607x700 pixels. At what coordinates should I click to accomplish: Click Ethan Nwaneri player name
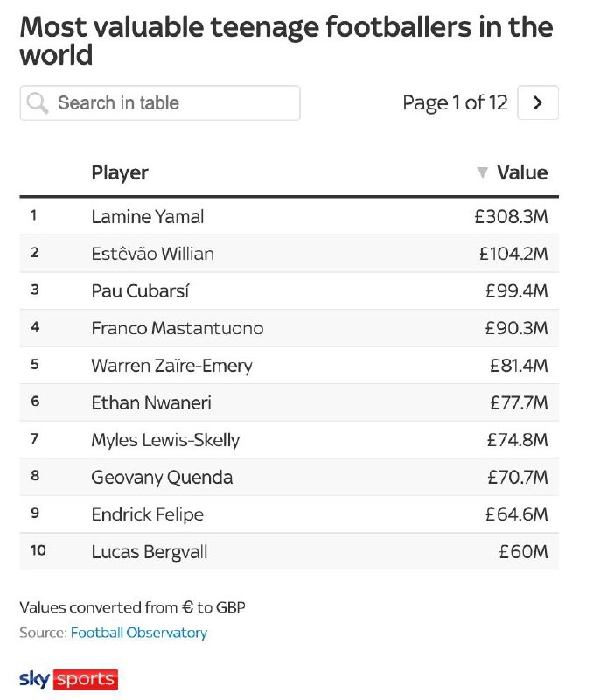[x=151, y=403]
